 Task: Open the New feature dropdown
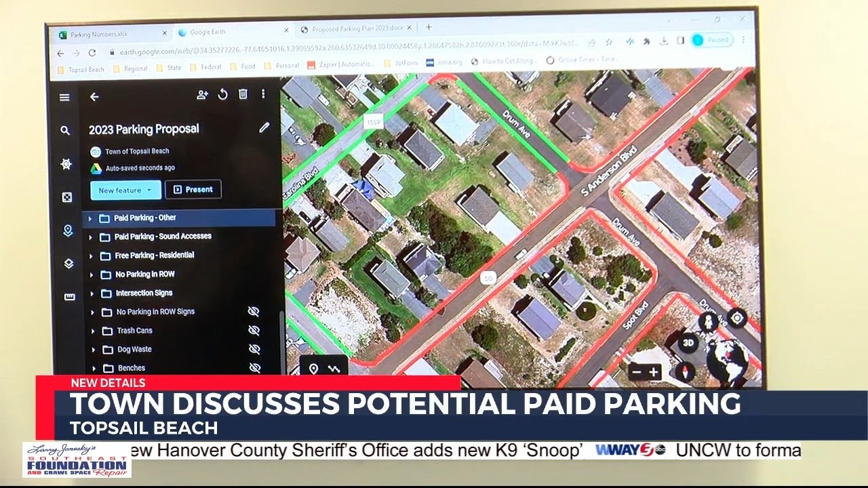(125, 190)
